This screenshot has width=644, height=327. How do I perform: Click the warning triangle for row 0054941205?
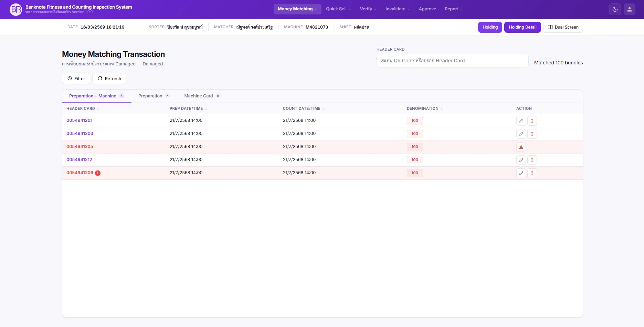(x=521, y=147)
